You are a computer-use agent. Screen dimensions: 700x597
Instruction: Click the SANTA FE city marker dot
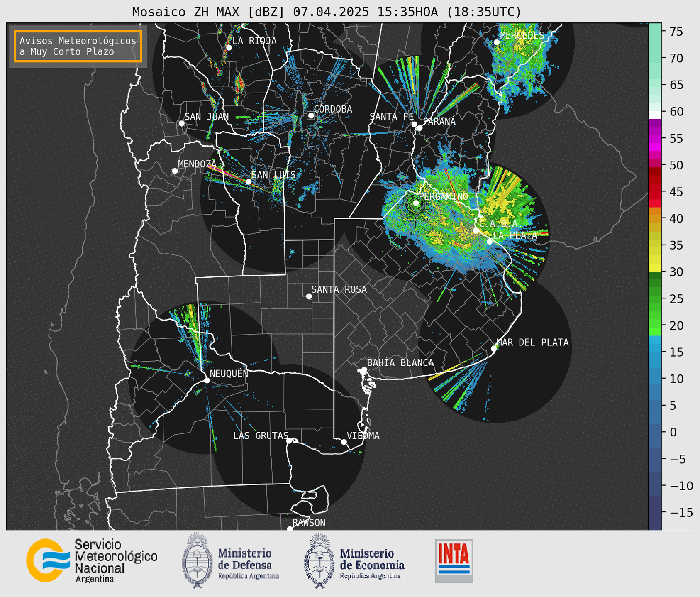click(414, 124)
